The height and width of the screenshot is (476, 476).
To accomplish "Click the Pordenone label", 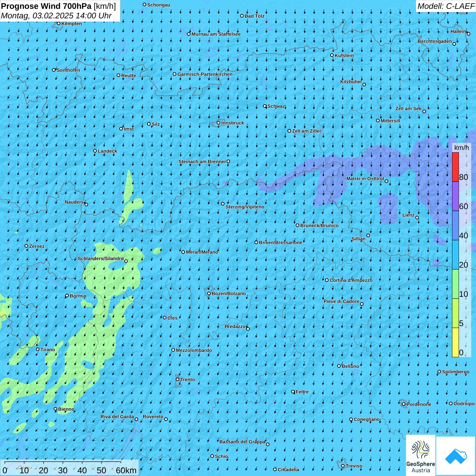I will [x=419, y=404].
